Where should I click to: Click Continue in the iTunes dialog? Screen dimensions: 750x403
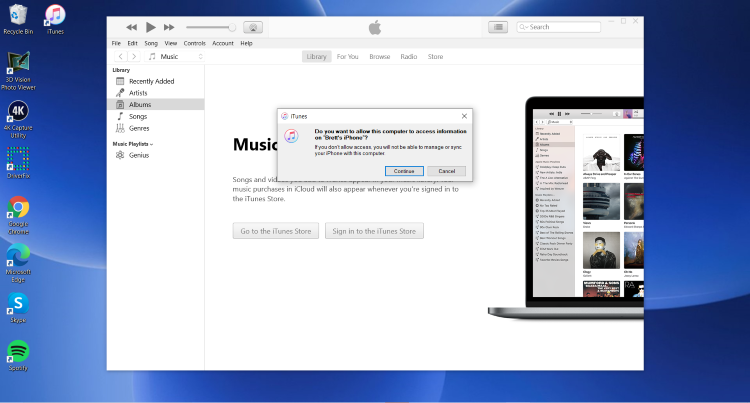pyautogui.click(x=404, y=171)
